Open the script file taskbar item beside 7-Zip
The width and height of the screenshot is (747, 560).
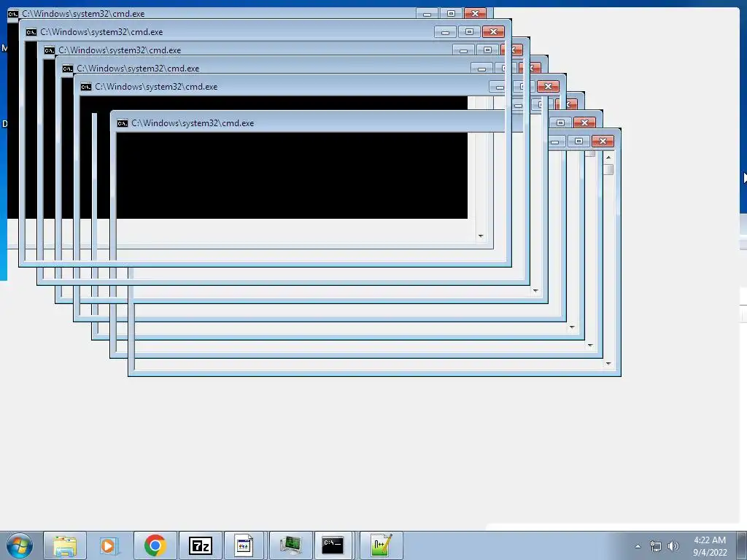pyautogui.click(x=244, y=545)
